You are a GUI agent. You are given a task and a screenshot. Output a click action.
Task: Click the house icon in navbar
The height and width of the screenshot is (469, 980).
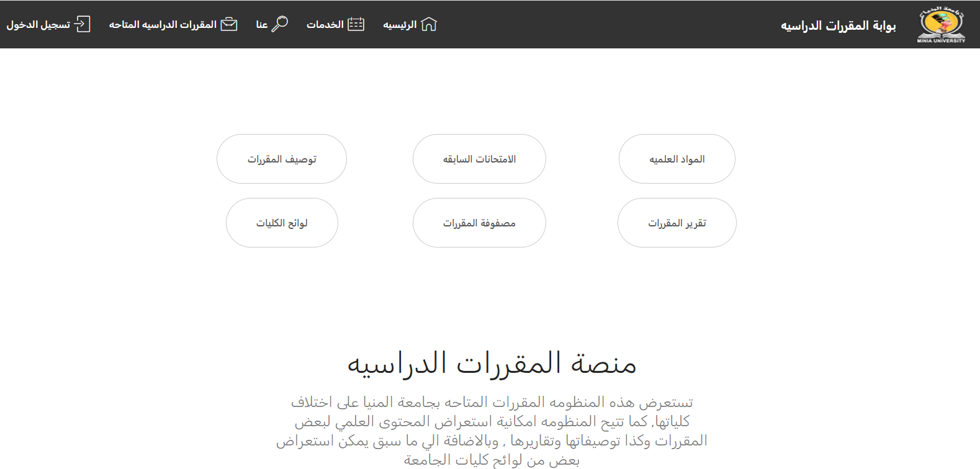click(429, 24)
